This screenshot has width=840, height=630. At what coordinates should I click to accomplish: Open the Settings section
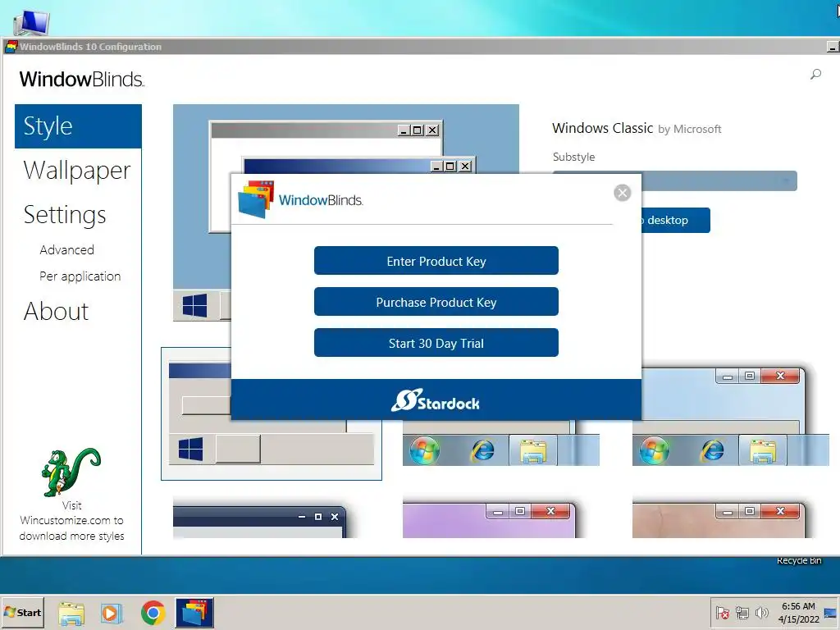coord(65,215)
